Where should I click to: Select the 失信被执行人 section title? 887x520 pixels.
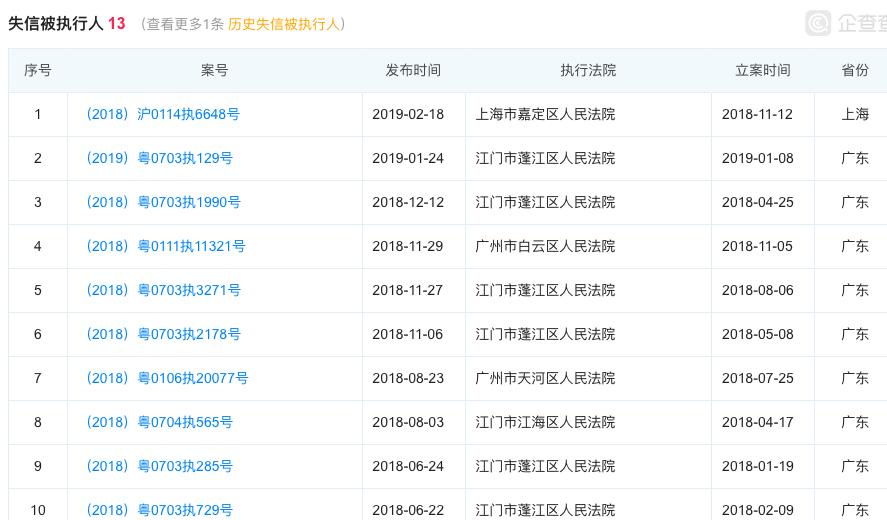pyautogui.click(x=55, y=24)
